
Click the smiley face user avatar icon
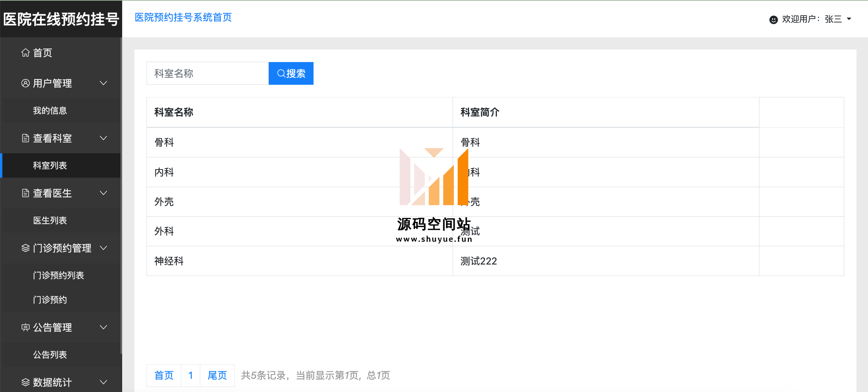click(x=773, y=19)
